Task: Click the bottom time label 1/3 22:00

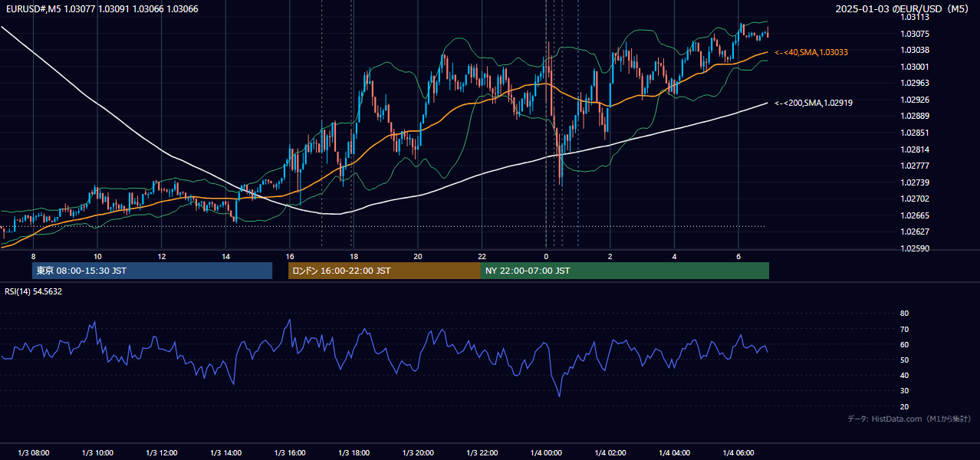Action: [x=482, y=453]
